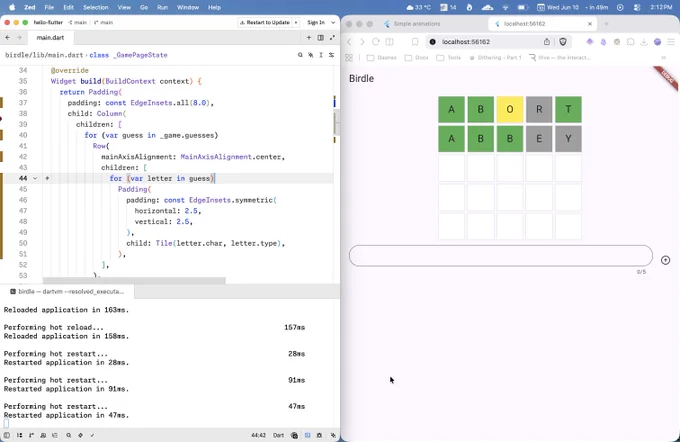Bookmark this page in the browser

point(415,42)
